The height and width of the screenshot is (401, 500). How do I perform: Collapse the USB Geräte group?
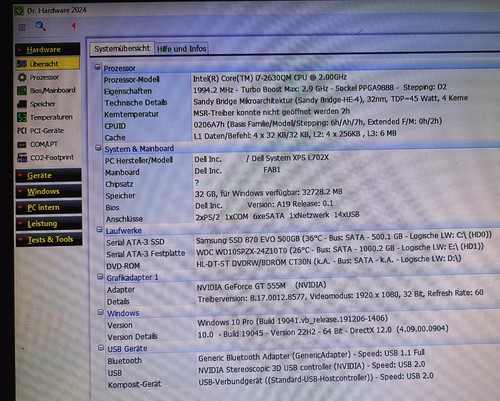click(x=101, y=348)
